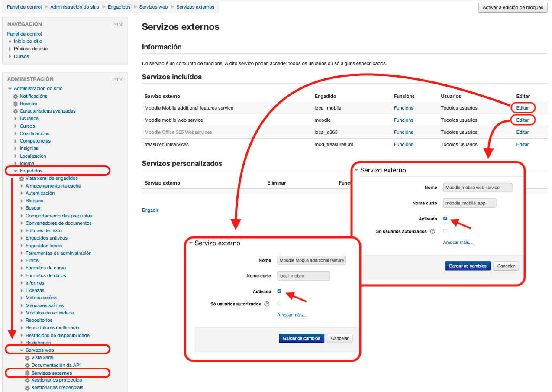Click help icon beside Só usuarios autorizados for local_mobile
This screenshot has height=392, width=552.
click(x=267, y=304)
